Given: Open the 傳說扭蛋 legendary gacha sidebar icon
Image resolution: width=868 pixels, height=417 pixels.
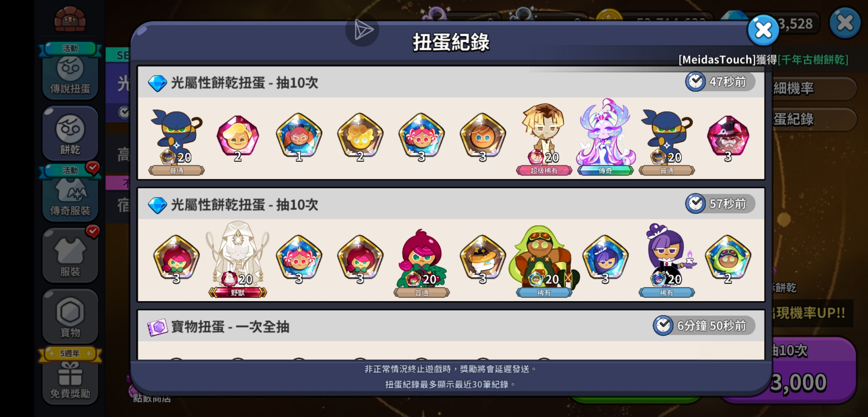Looking at the screenshot, I should pyautogui.click(x=70, y=73).
